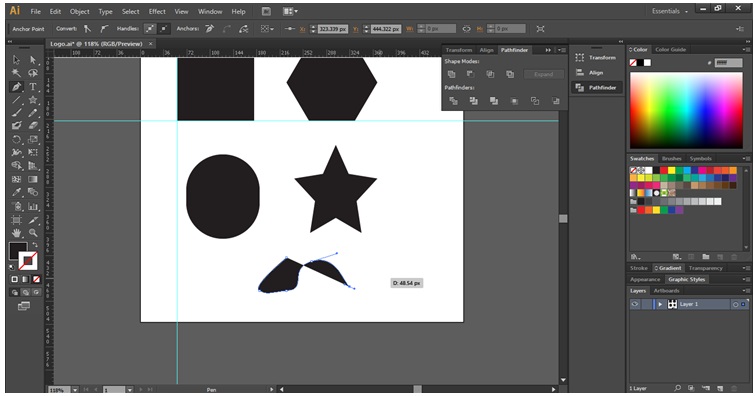Viewport: 755px width, 396px height.
Task: Swap fill and stroke arrows
Action: pyautogui.click(x=35, y=245)
